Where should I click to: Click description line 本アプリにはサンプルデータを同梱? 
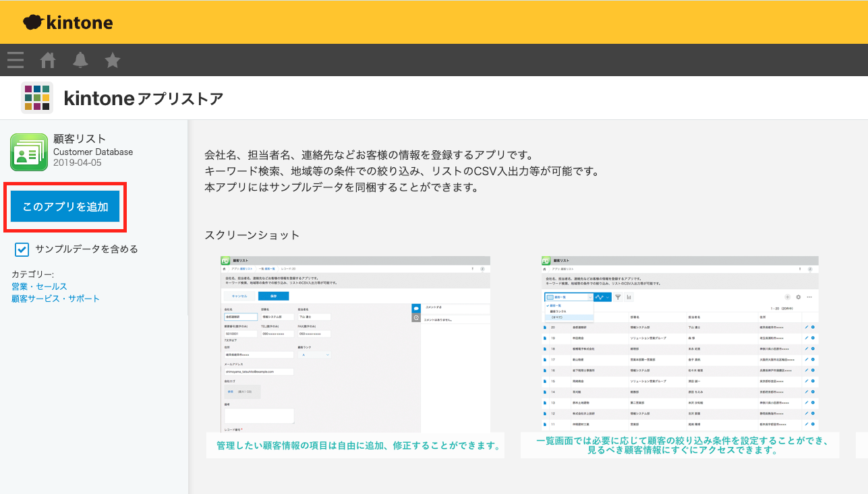pyautogui.click(x=341, y=187)
